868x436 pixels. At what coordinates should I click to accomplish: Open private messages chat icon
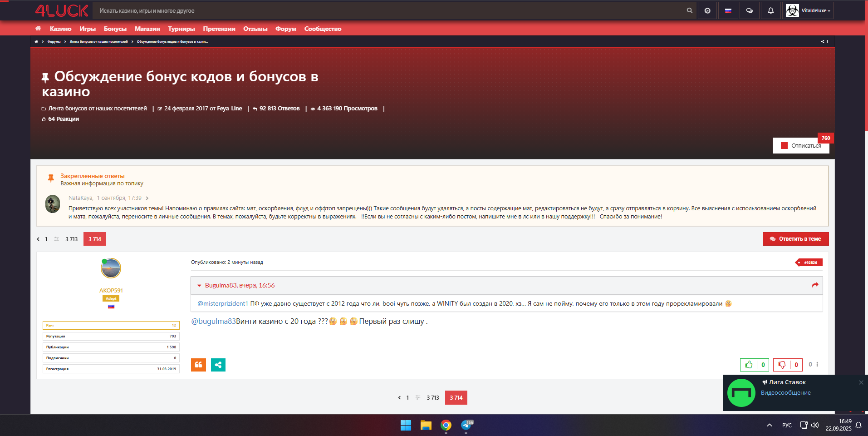(749, 10)
